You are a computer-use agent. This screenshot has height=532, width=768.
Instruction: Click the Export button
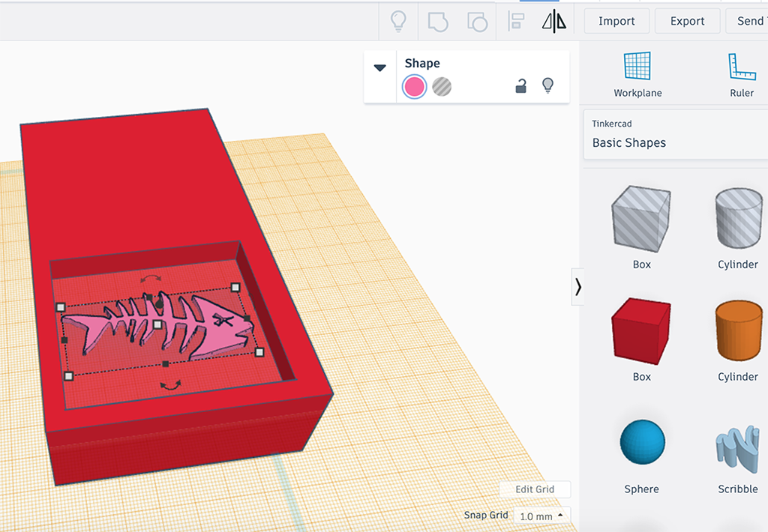tap(687, 21)
